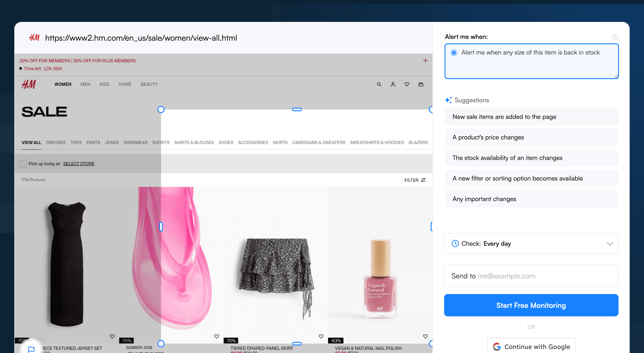This screenshot has height=353, width=644.
Task: Open the tiered draped-panel skirt image
Action: pos(276,265)
